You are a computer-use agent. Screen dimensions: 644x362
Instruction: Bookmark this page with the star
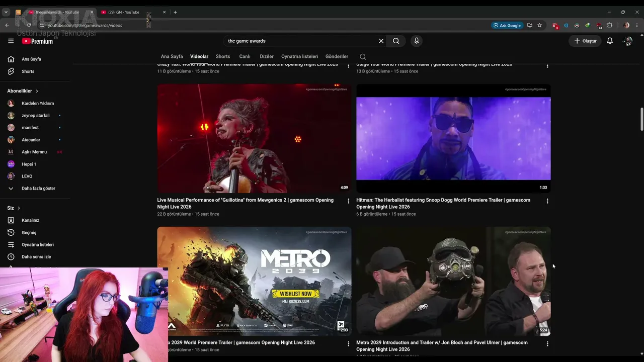tap(539, 25)
